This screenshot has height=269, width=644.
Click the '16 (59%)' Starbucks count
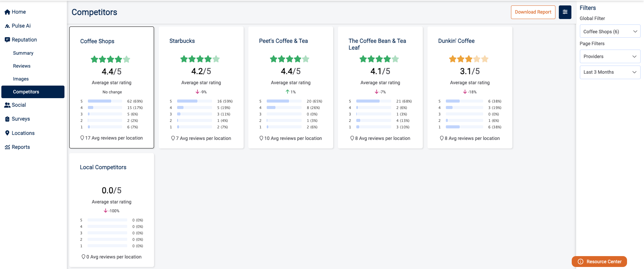click(x=225, y=101)
